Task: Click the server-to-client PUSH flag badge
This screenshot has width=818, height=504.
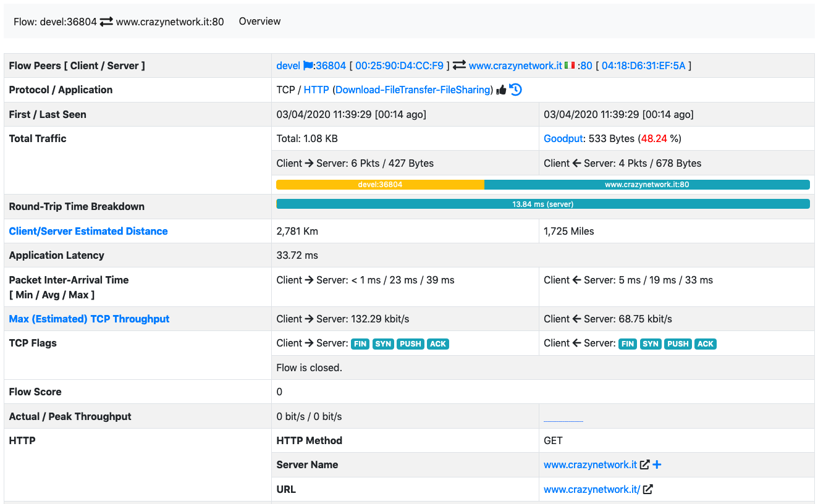Action: coord(678,344)
